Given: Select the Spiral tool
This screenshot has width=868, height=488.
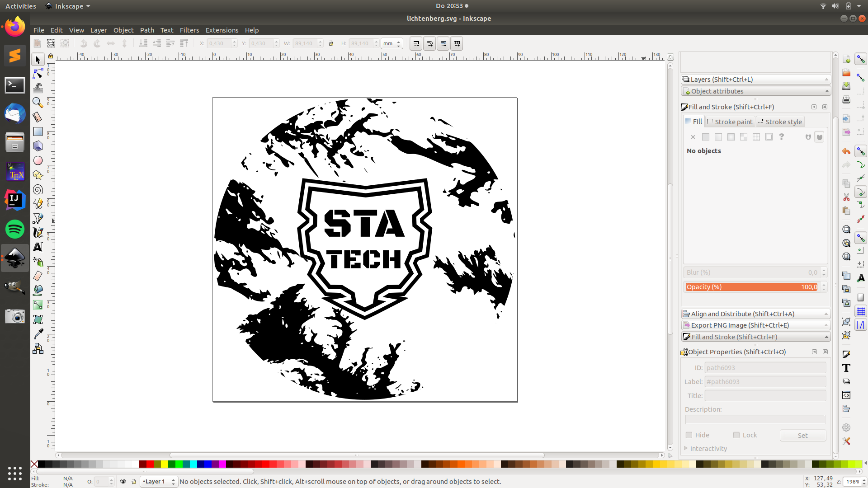Looking at the screenshot, I should 38,189.
